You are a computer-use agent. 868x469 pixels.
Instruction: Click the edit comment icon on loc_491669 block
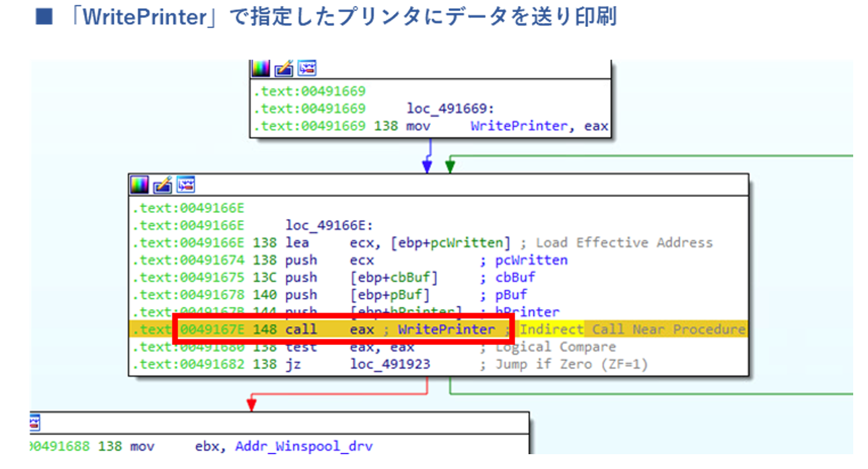[x=283, y=69]
